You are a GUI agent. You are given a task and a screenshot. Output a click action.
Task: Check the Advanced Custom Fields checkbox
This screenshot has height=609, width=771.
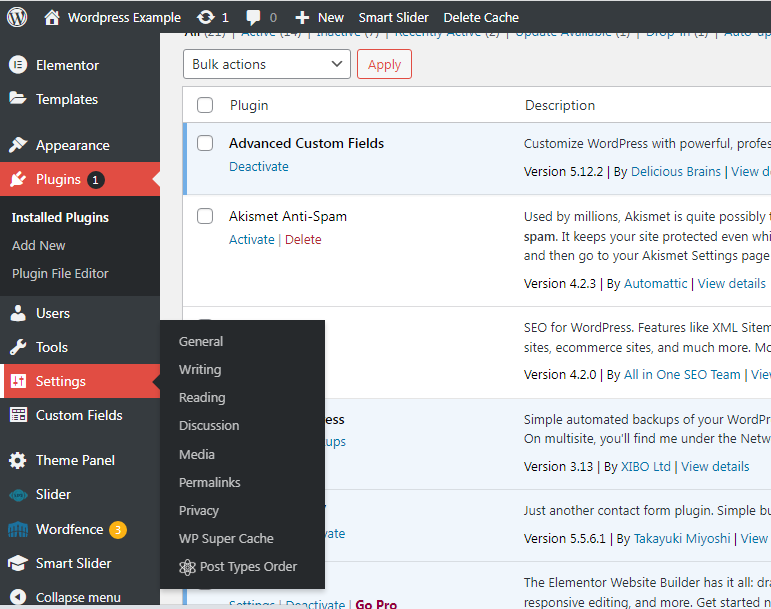(x=205, y=143)
